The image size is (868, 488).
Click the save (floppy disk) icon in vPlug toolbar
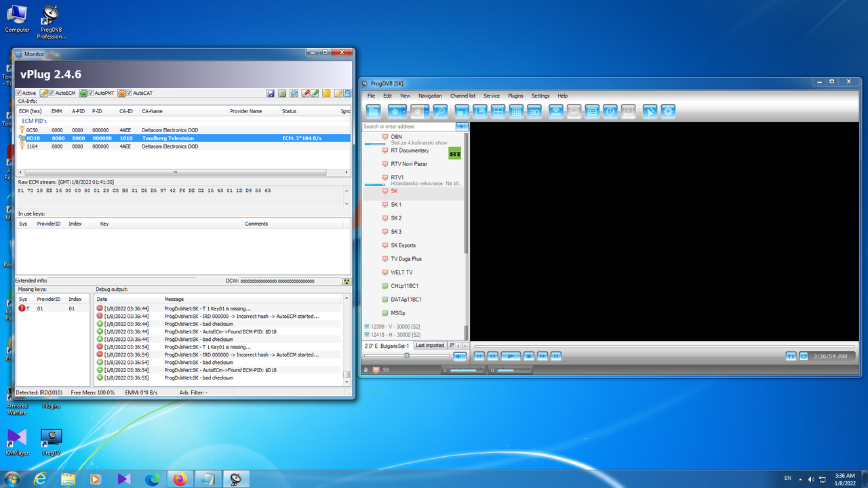pyautogui.click(x=271, y=93)
